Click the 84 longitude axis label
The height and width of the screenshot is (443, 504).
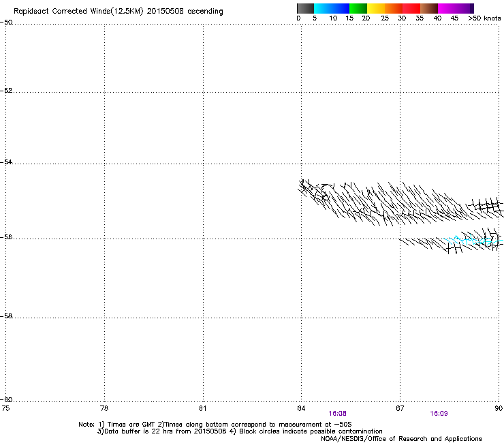pos(301,408)
